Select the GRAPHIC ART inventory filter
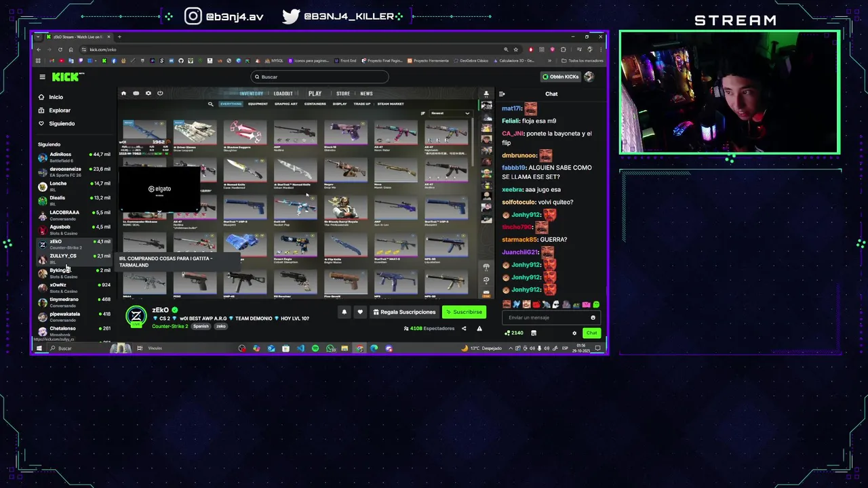The width and height of the screenshot is (868, 488). [286, 104]
